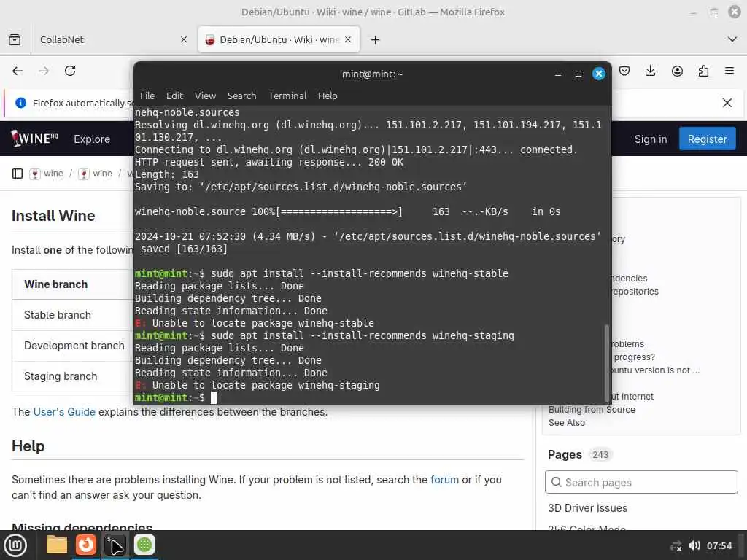Click the Sign in link
Image resolution: width=747 pixels, height=560 pixels.
pyautogui.click(x=650, y=139)
